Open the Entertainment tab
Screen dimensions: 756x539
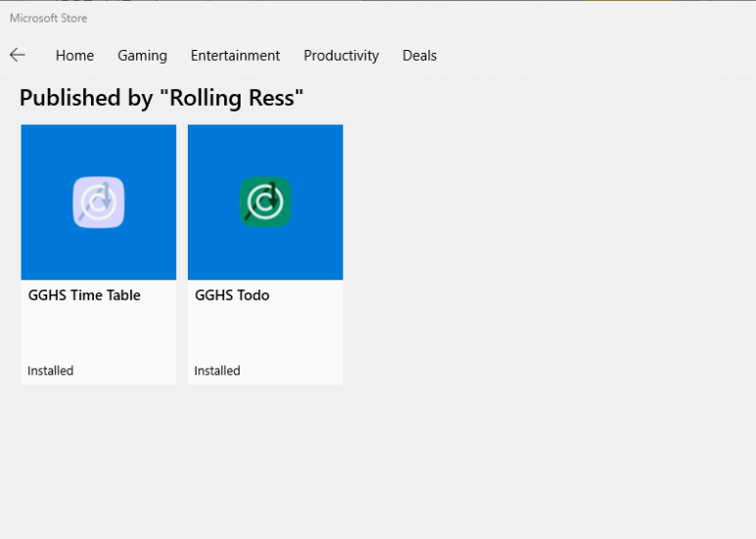tap(235, 56)
